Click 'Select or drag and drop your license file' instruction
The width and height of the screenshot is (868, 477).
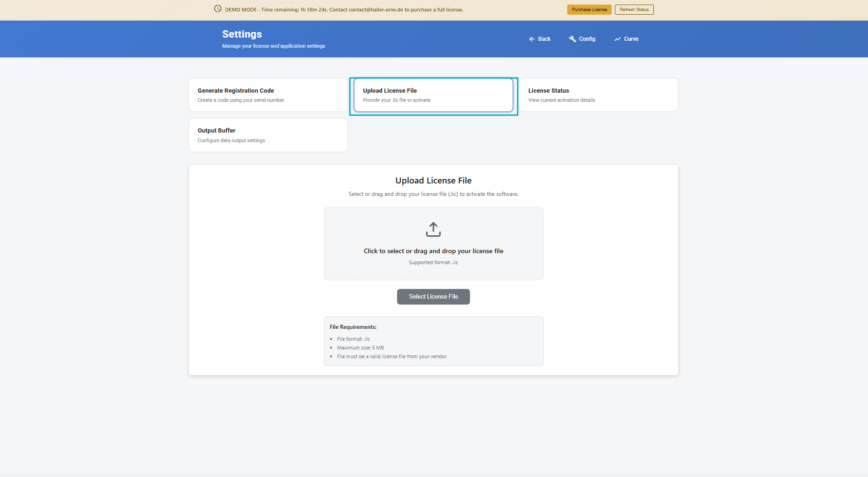433,194
